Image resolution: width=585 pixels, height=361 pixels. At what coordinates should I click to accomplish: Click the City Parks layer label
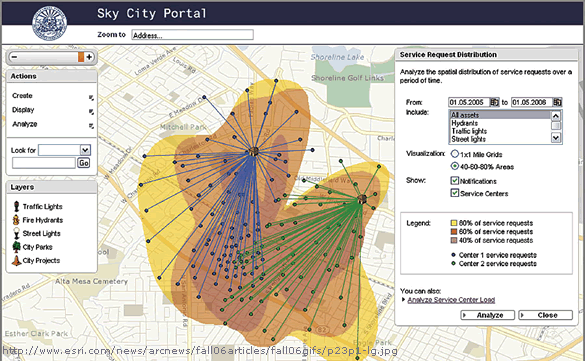38,247
